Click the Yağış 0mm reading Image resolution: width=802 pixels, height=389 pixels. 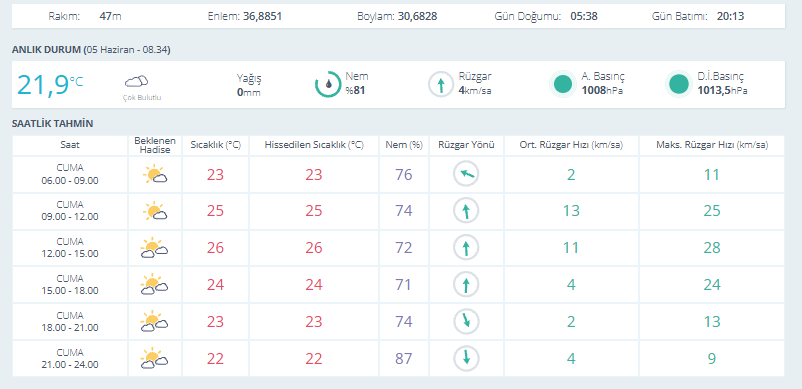tap(249, 85)
